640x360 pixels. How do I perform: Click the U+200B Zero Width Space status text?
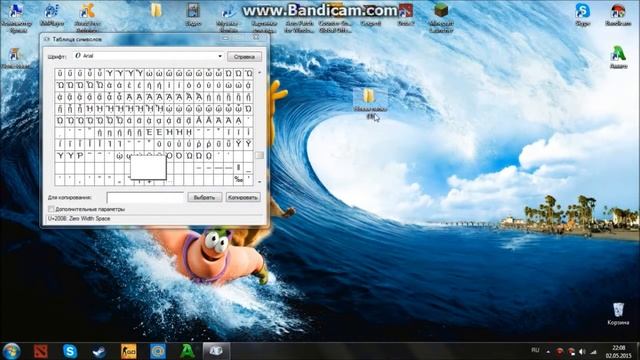79,219
